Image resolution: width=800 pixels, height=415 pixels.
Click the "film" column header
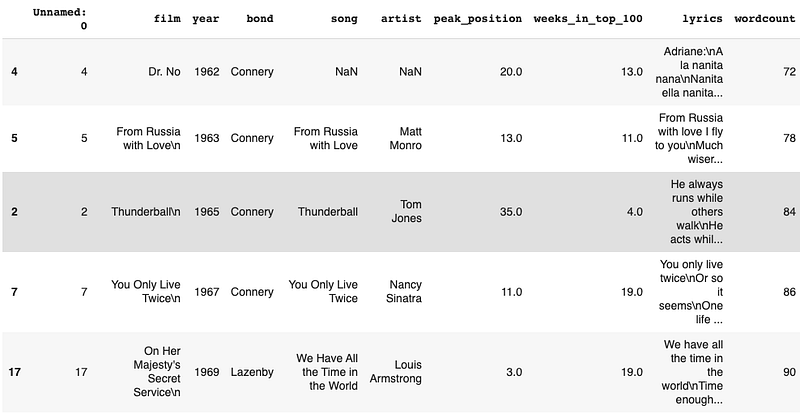coord(167,20)
